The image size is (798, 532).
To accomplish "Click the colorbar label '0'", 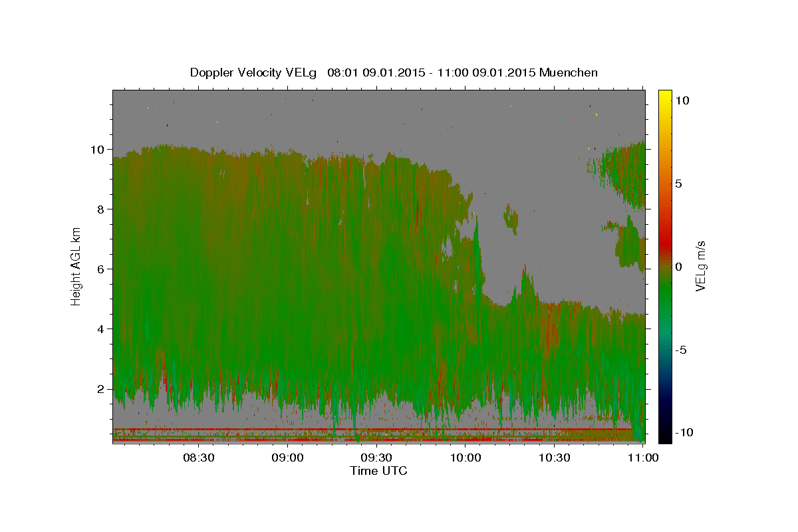I will coord(679,267).
